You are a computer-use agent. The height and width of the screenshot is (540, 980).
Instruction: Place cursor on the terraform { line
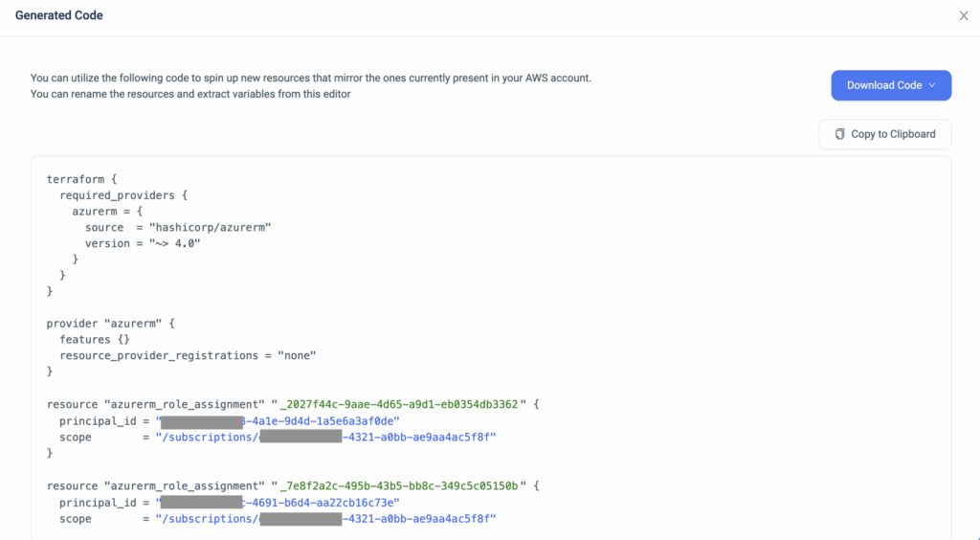point(81,179)
